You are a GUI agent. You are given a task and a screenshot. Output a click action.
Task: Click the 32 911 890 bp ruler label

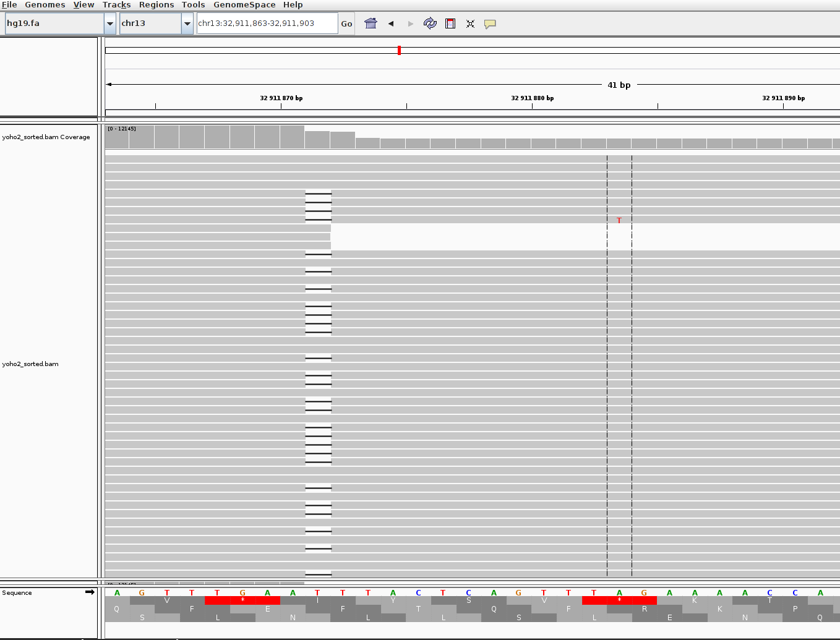pyautogui.click(x=784, y=98)
